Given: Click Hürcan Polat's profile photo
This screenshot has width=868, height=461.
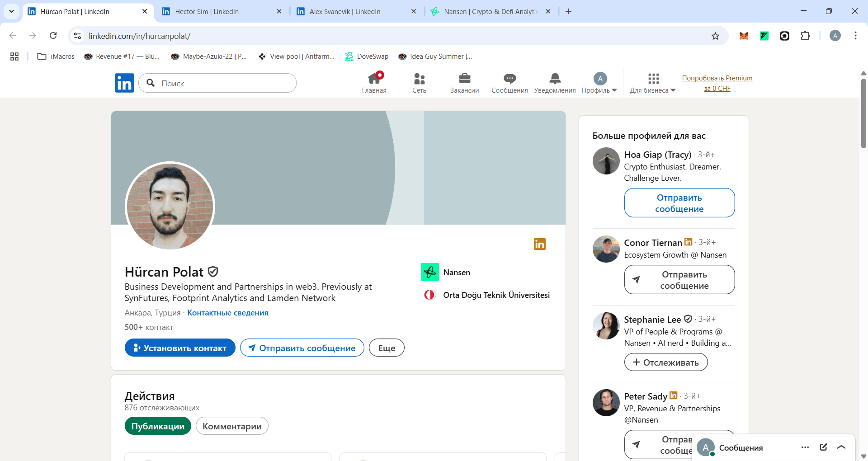Looking at the screenshot, I should pyautogui.click(x=170, y=206).
